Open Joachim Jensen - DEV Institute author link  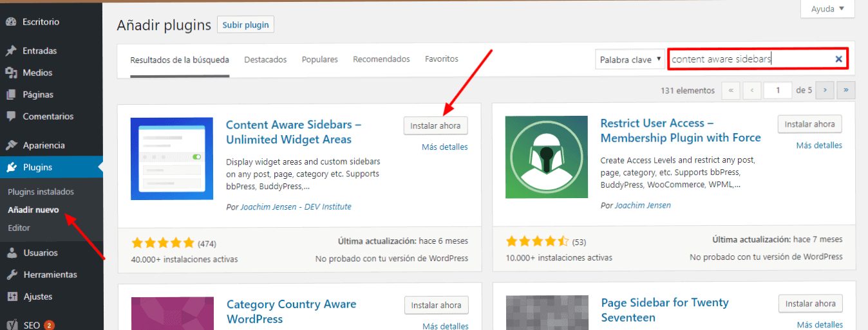[x=296, y=207]
